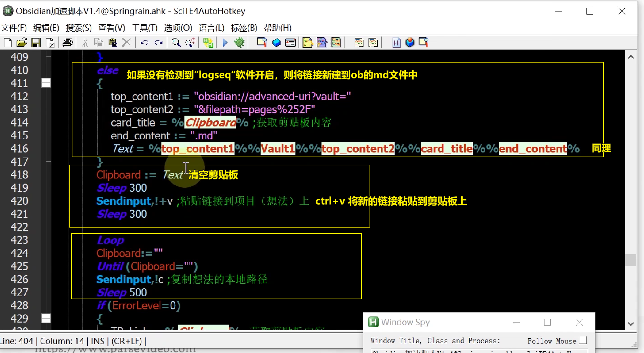This screenshot has height=353, width=644.
Task: Click the editor scrollbar down arrow
Action: pyautogui.click(x=631, y=324)
